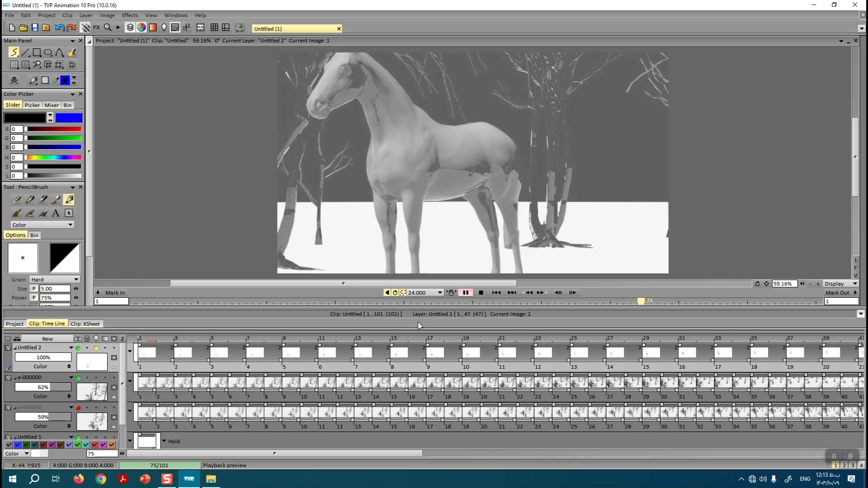868x488 pixels.
Task: Save project with the floppy disk icon
Action: [x=35, y=28]
